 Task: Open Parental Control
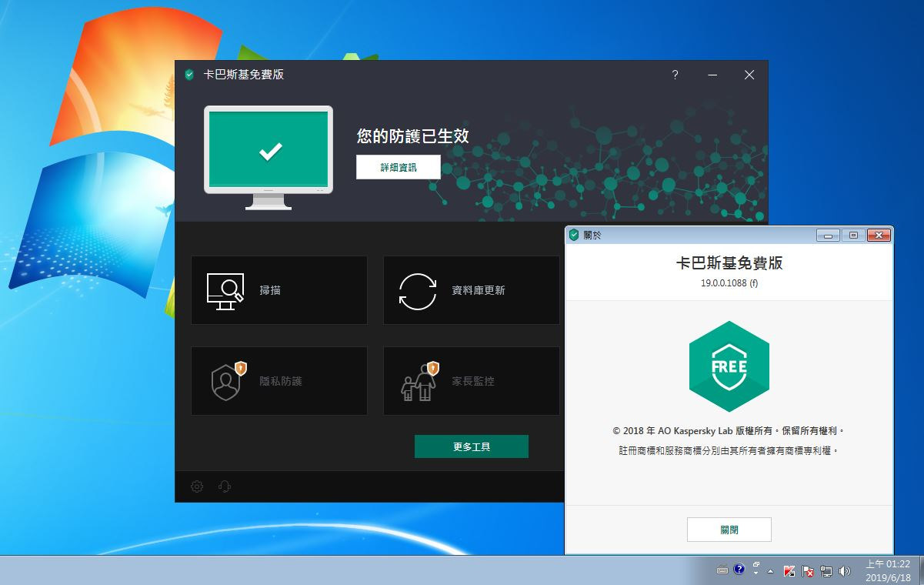click(471, 380)
